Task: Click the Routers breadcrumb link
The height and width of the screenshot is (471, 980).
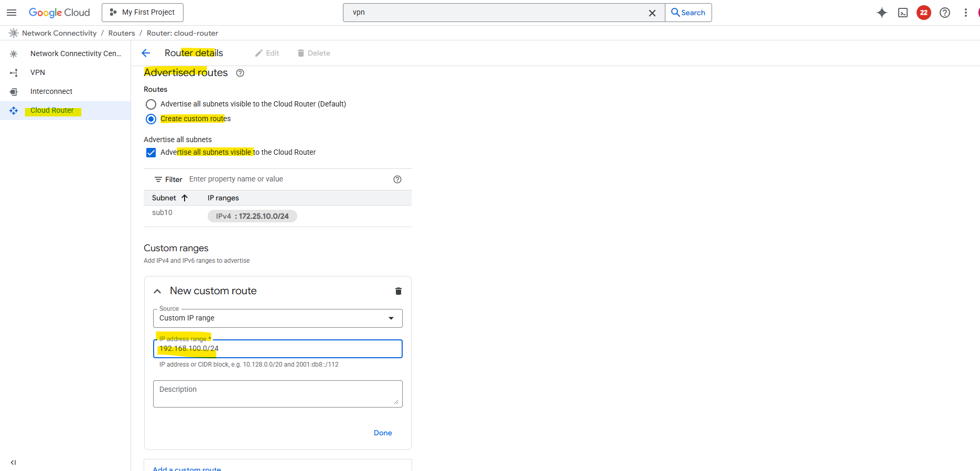Action: click(122, 33)
